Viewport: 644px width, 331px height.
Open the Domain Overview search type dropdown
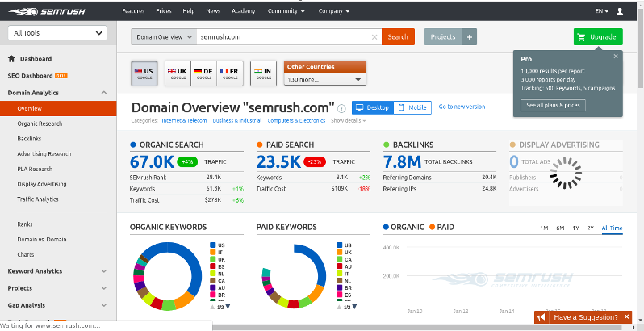pos(164,37)
